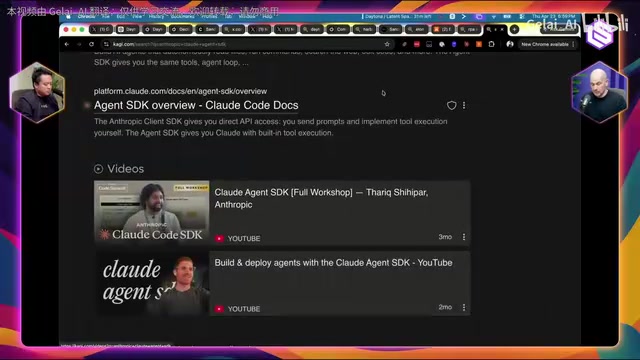Switch to the 'Com' browser tab
Screen dimensions: 640x360
338,29
